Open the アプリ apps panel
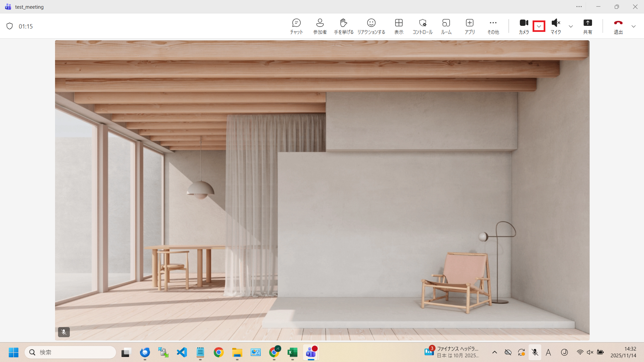Viewport: 644px width, 362px height. pos(469,26)
